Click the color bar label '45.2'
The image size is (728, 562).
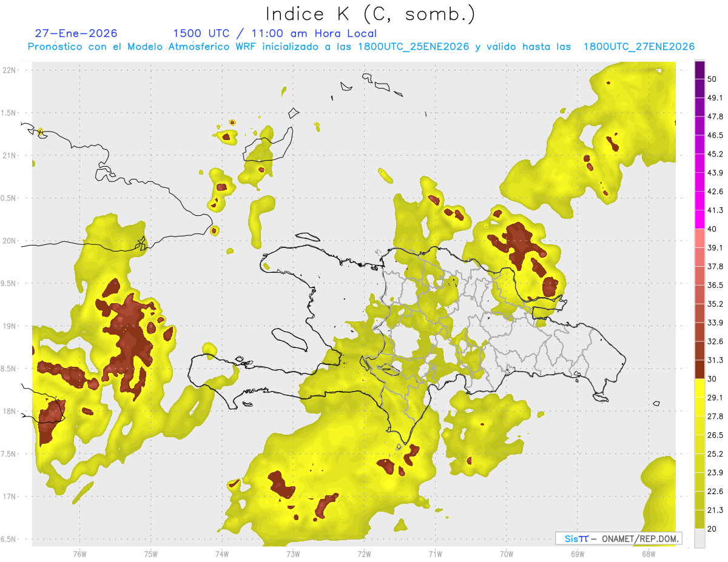(715, 154)
